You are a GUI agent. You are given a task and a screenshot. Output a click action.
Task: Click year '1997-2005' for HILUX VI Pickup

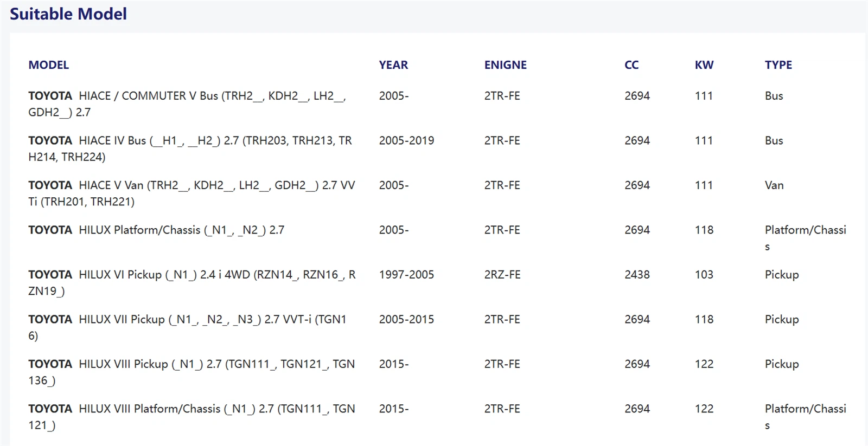click(x=406, y=275)
